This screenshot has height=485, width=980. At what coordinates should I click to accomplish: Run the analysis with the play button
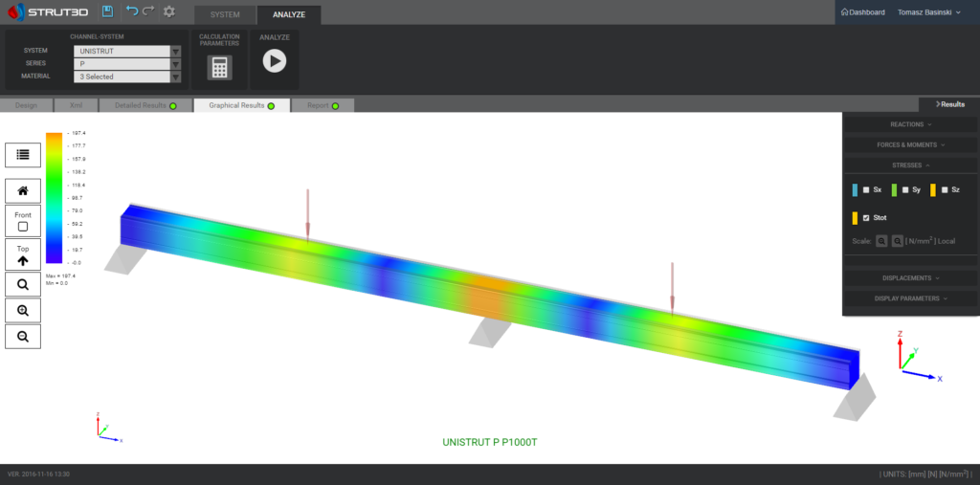pyautogui.click(x=275, y=60)
